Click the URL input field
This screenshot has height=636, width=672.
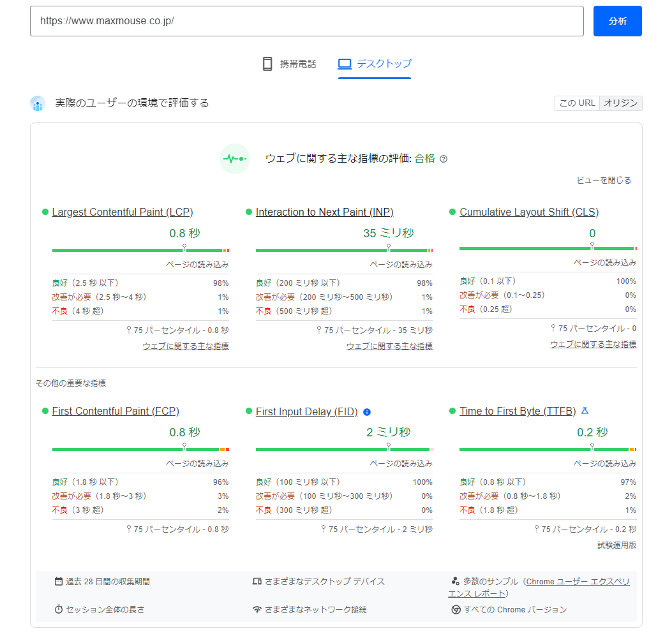[x=306, y=21]
